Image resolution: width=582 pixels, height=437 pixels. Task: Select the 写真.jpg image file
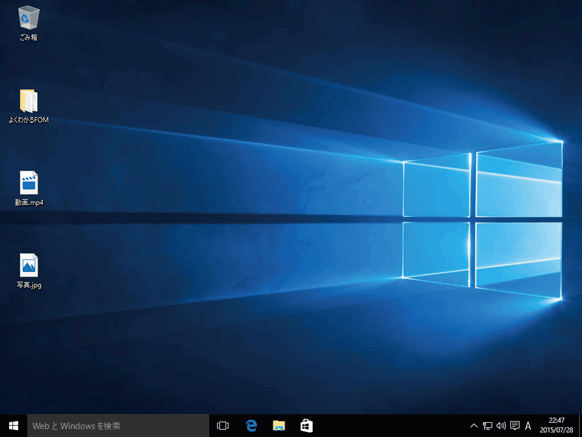29,265
